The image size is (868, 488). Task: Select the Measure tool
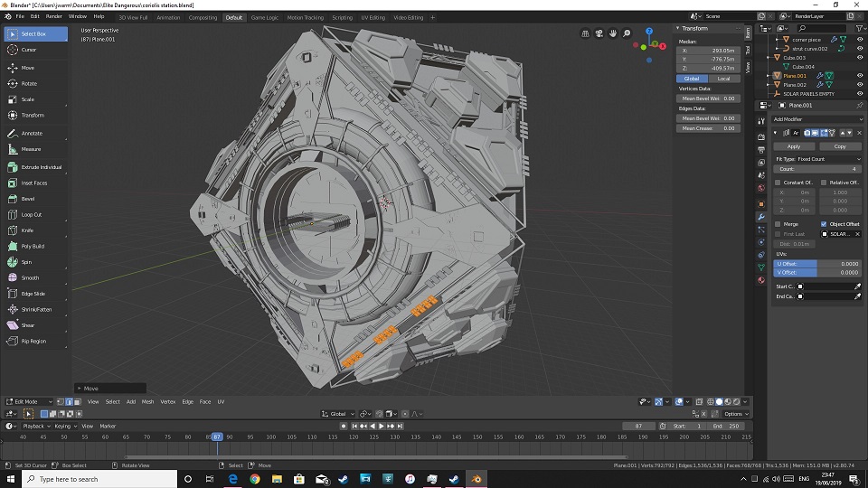(x=36, y=149)
